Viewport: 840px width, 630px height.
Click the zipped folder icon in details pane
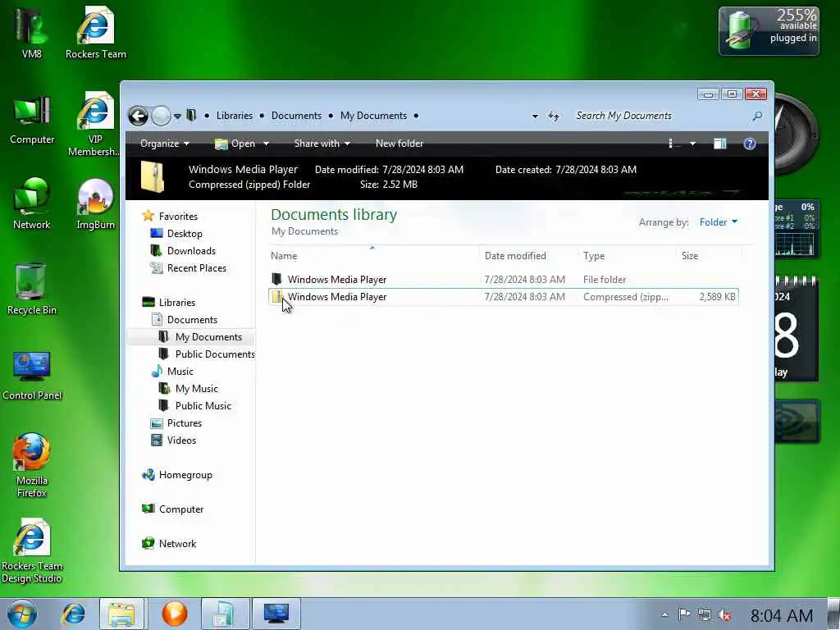[x=152, y=177]
